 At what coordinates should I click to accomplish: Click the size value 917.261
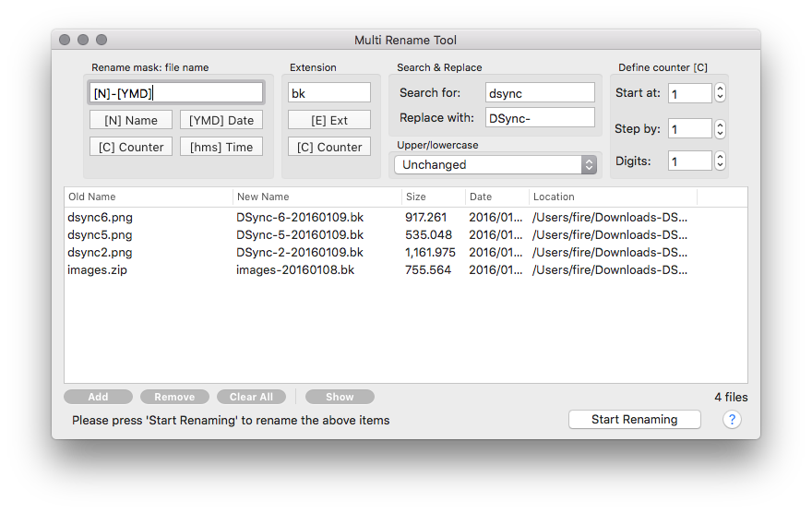[425, 218]
